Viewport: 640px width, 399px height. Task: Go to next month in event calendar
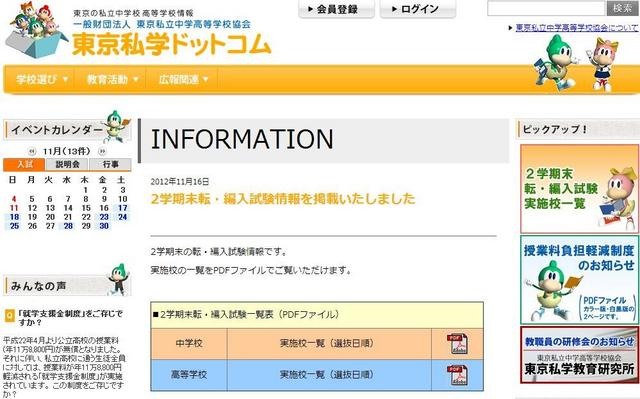pyautogui.click(x=102, y=151)
